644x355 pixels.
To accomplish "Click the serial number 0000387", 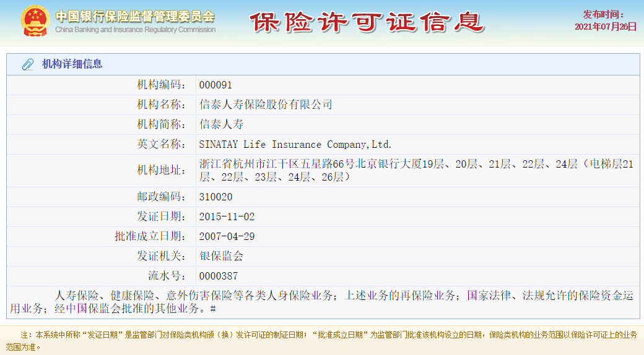I will 219,276.
